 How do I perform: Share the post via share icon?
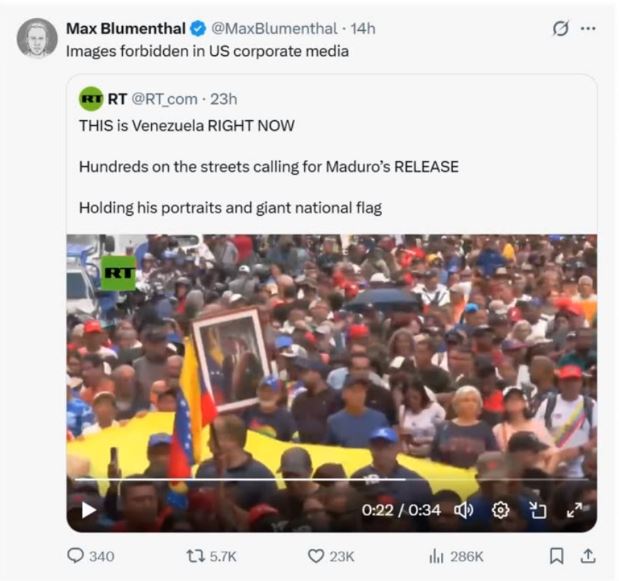tap(588, 556)
